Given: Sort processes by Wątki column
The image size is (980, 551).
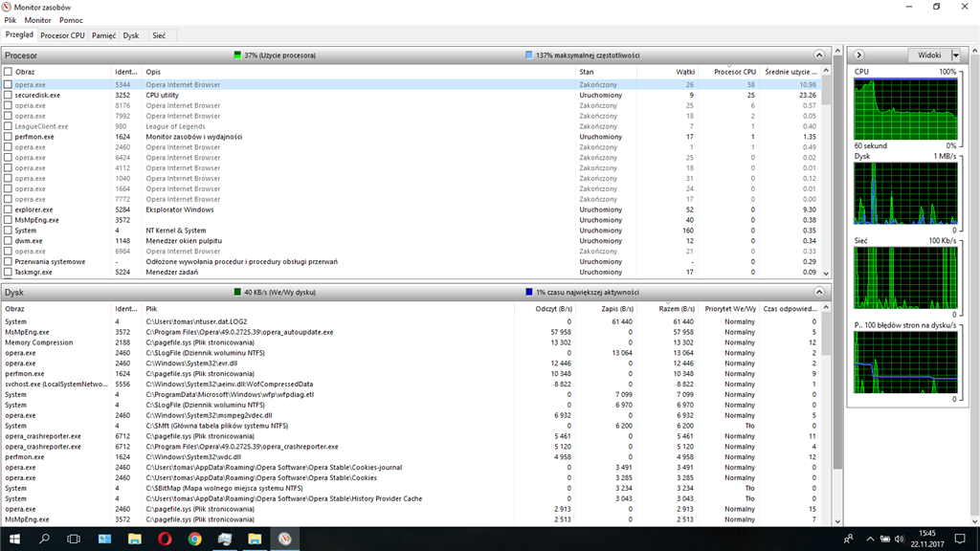Looking at the screenshot, I should 667,72.
